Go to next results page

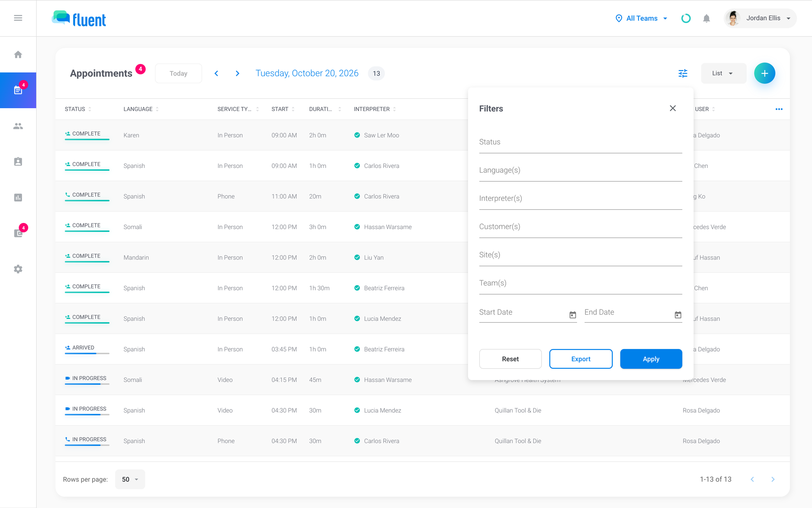pos(773,479)
